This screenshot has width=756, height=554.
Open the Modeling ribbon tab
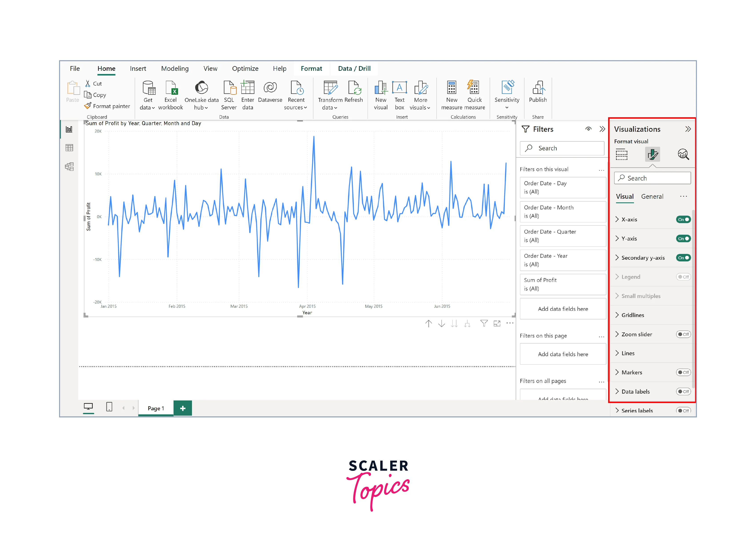pyautogui.click(x=175, y=68)
